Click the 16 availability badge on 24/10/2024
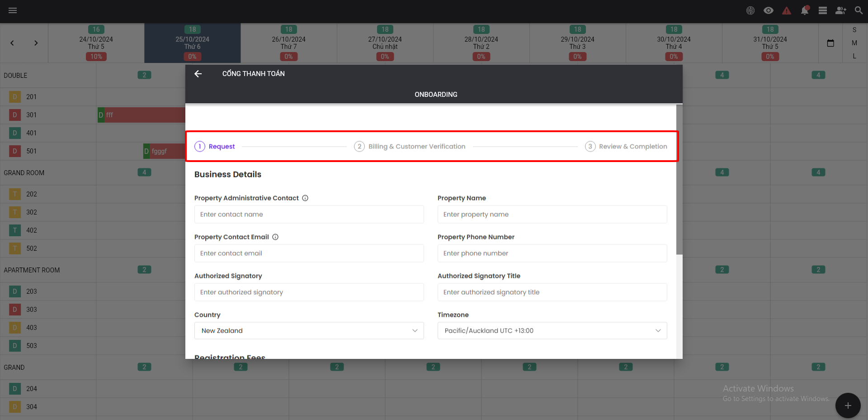 [x=96, y=29]
